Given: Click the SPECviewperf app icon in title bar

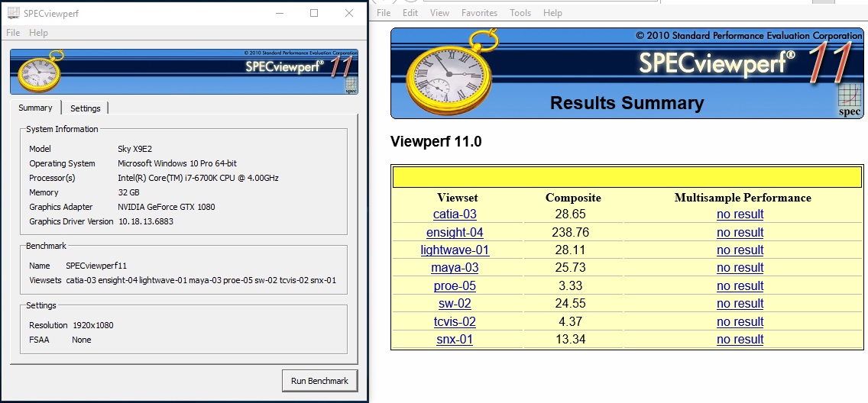Looking at the screenshot, I should tap(13, 13).
